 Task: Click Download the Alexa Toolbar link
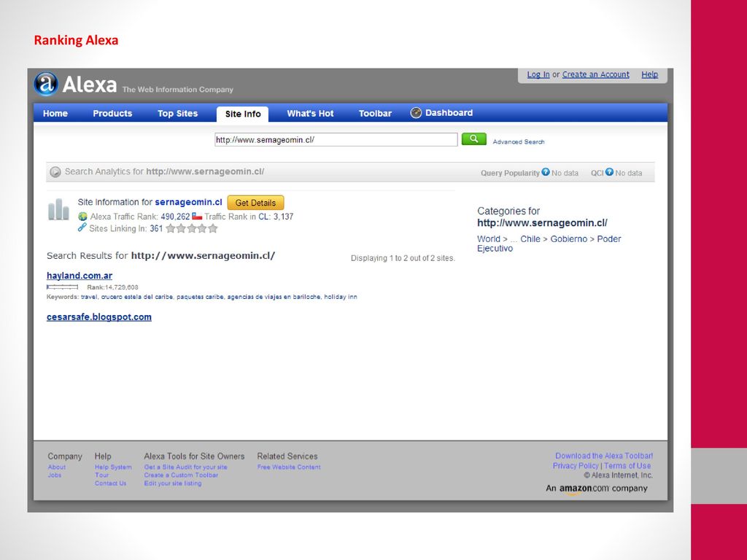click(x=604, y=456)
